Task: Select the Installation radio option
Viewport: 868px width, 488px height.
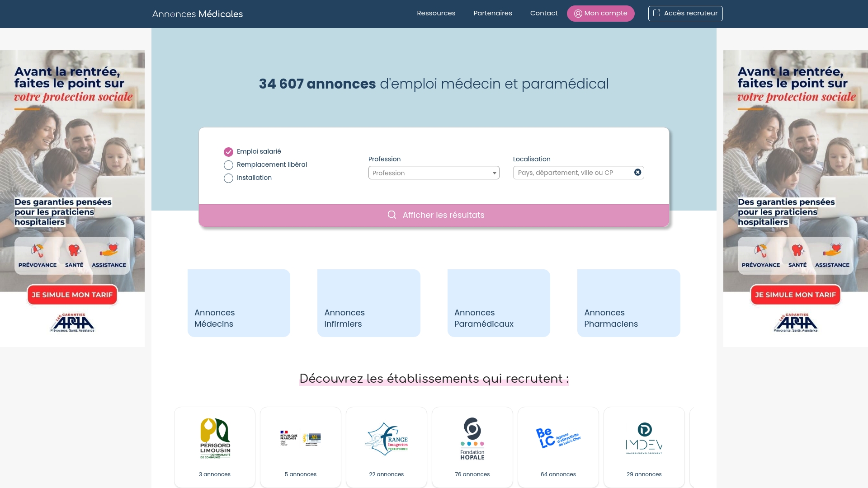Action: [x=228, y=178]
